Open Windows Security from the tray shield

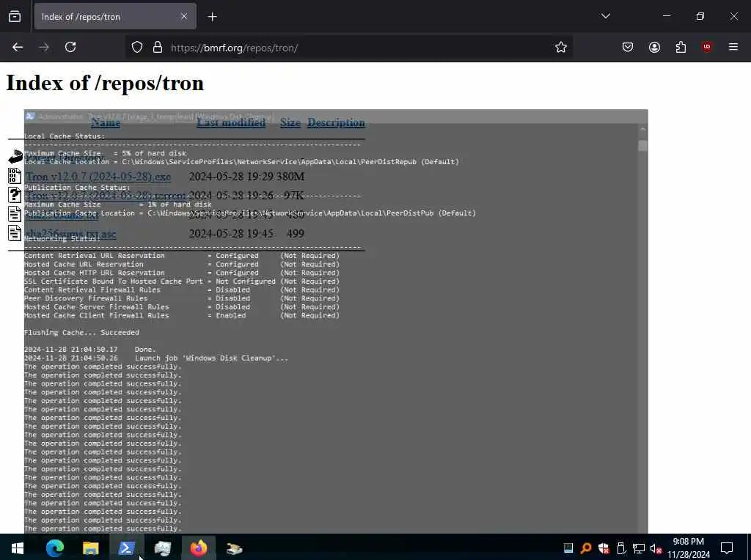pyautogui.click(x=604, y=548)
